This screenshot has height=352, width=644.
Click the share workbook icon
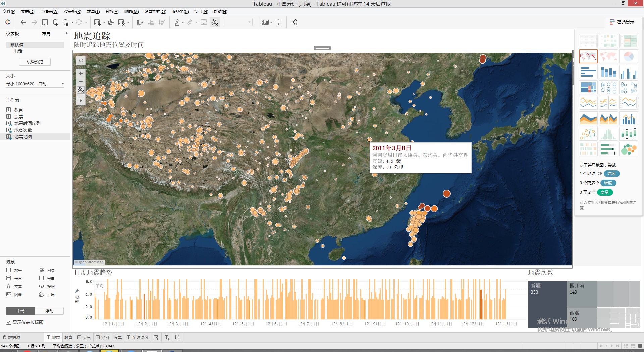(294, 22)
